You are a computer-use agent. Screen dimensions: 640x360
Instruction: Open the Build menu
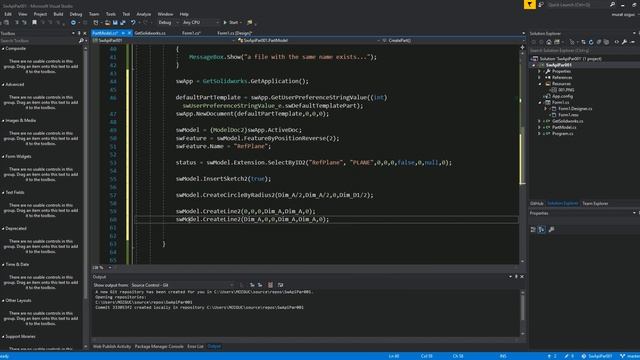click(58, 14)
